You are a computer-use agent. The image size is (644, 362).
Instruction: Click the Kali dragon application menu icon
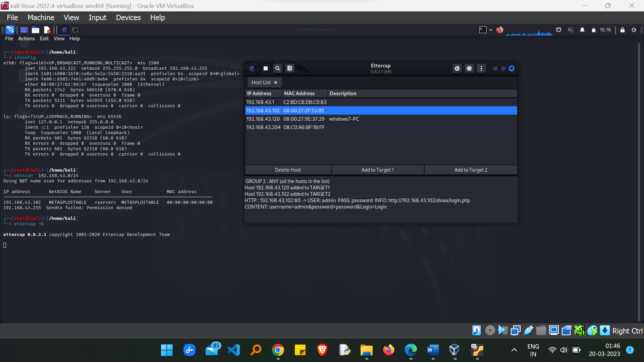click(x=10, y=30)
